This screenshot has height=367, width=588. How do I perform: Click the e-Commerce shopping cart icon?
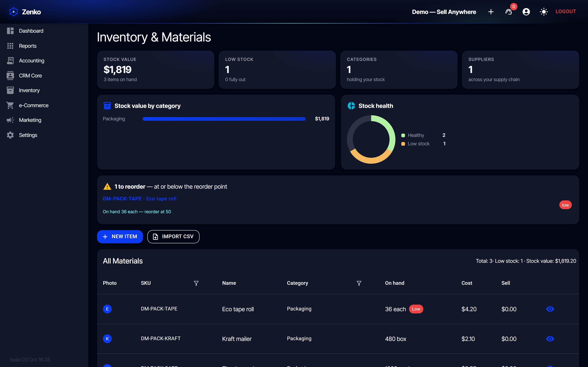pos(10,105)
